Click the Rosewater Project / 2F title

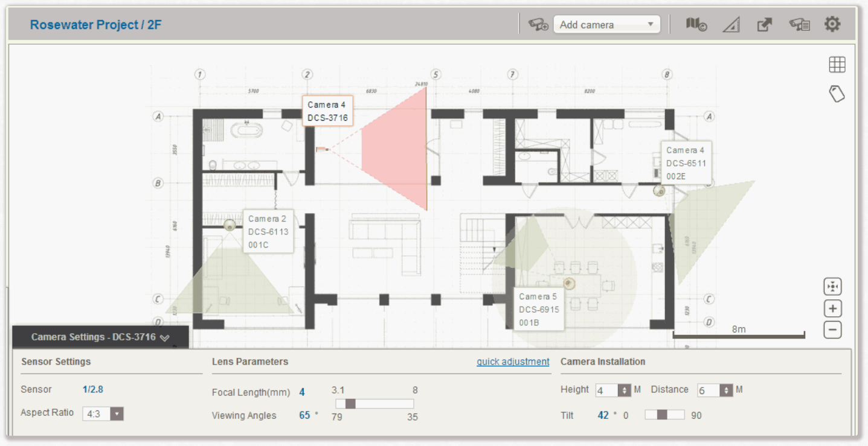[x=95, y=25]
